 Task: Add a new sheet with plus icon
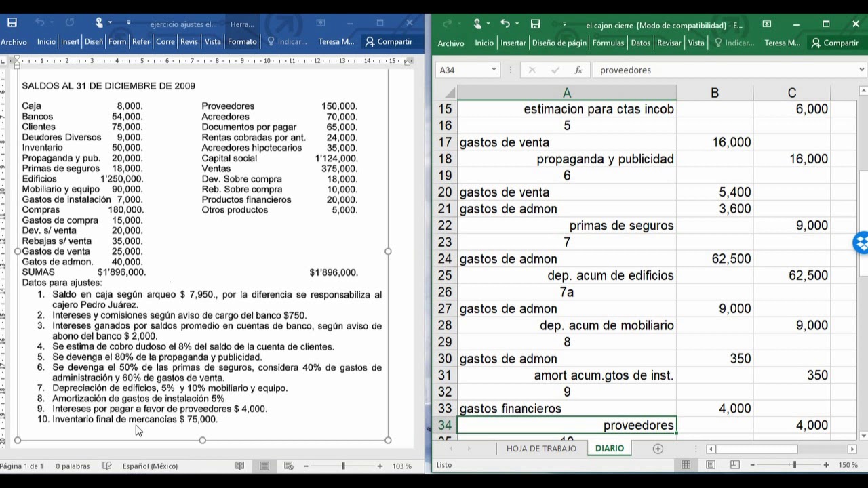pos(658,449)
